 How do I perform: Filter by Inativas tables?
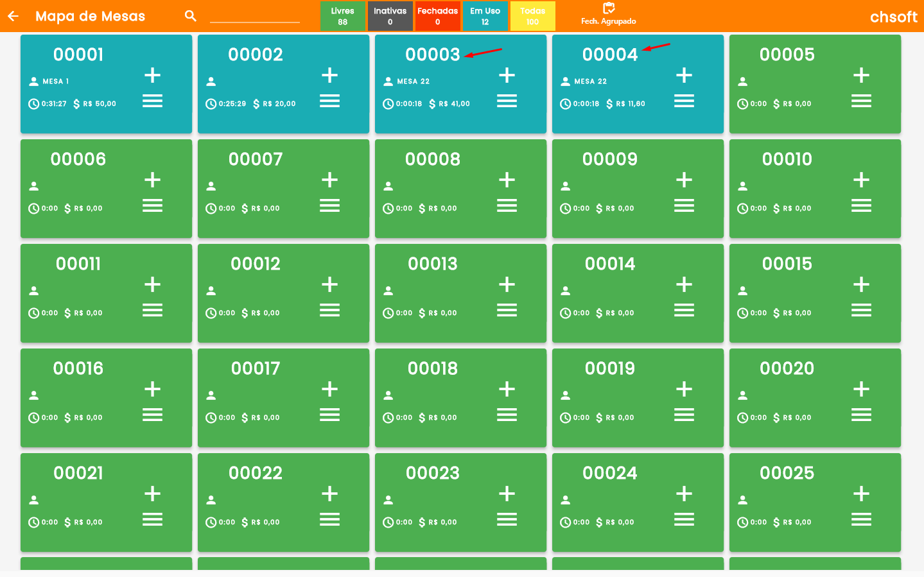tap(390, 16)
